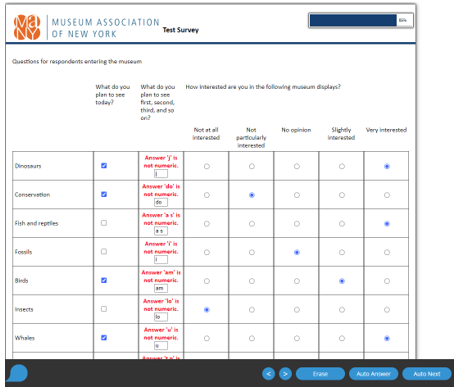The width and height of the screenshot is (466, 392).
Task: Uncheck the Conservation plan-to-see checkbox
Action: pos(104,194)
